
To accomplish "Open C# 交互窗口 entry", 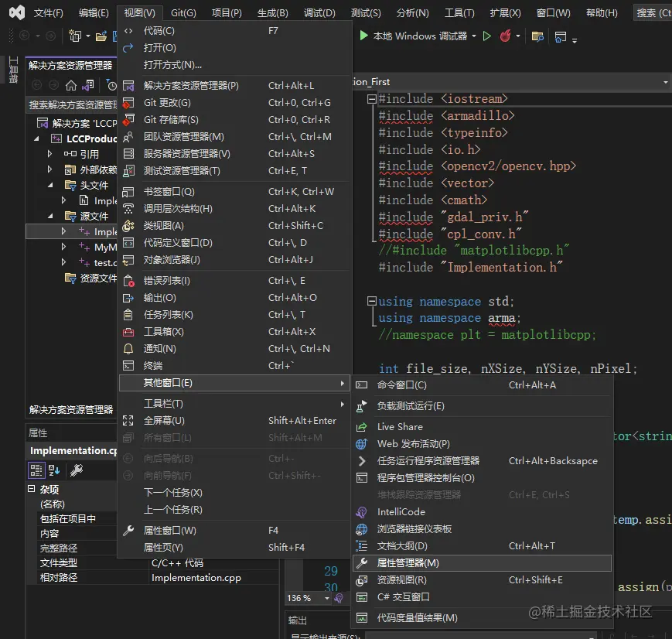I will tap(482, 597).
